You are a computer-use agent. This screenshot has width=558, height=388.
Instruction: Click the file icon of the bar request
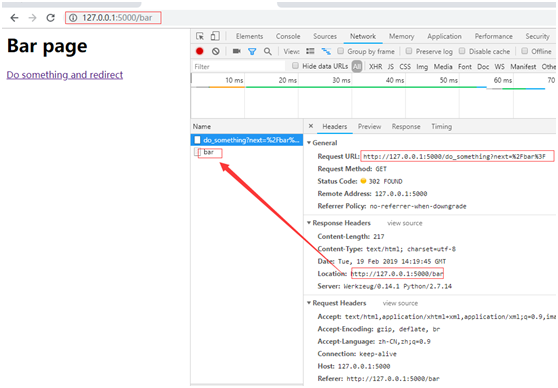click(197, 152)
